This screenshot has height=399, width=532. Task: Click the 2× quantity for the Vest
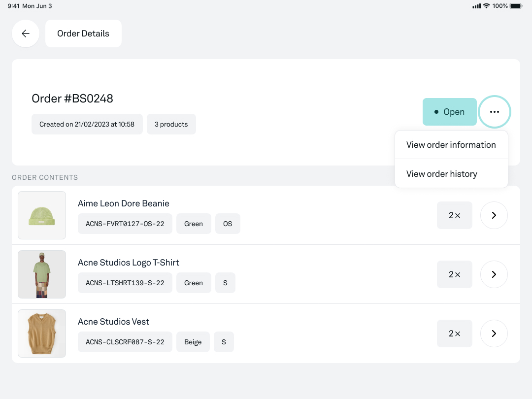click(x=454, y=333)
